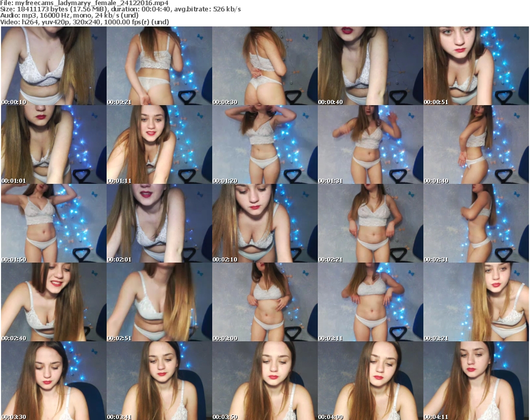Image resolution: width=530 pixels, height=420 pixels.
Task: Select the frame labeled 00:01:40
Action: click(x=476, y=144)
